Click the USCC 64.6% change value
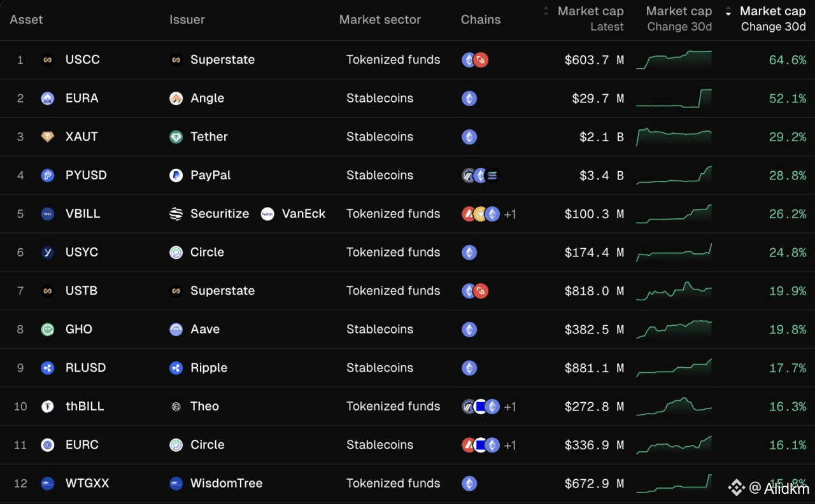 click(x=787, y=60)
